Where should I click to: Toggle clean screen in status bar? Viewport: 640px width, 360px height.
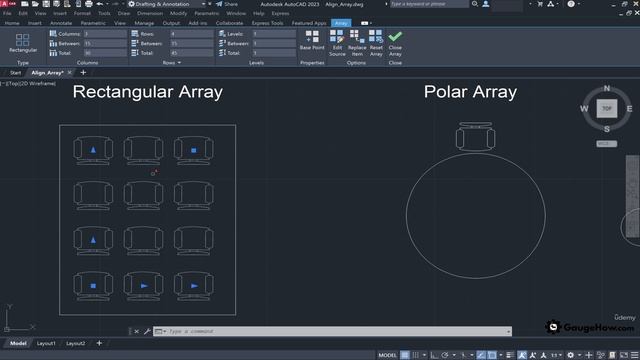[x=624, y=355]
